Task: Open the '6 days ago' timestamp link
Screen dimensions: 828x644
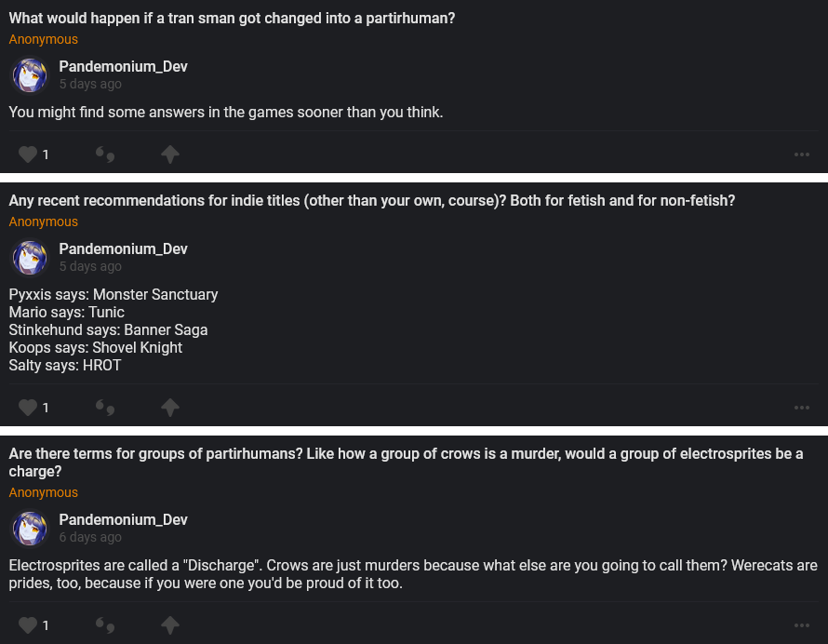Action: (90, 537)
